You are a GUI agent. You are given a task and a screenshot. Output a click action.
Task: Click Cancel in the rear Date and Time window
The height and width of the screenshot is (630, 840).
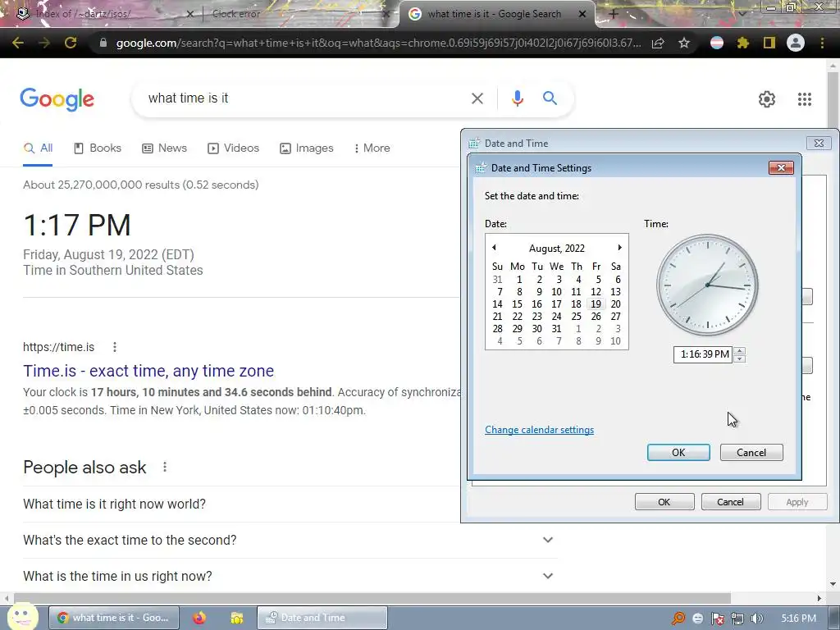tap(731, 502)
